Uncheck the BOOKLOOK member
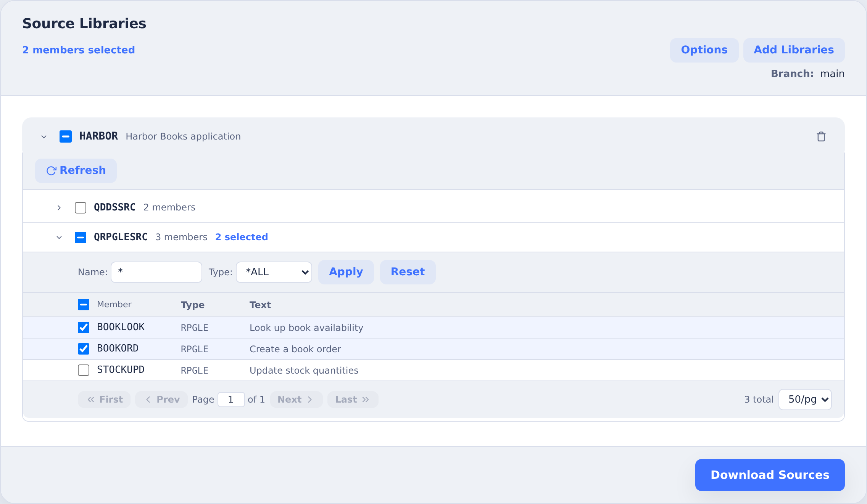This screenshot has height=504, width=867. (x=84, y=327)
